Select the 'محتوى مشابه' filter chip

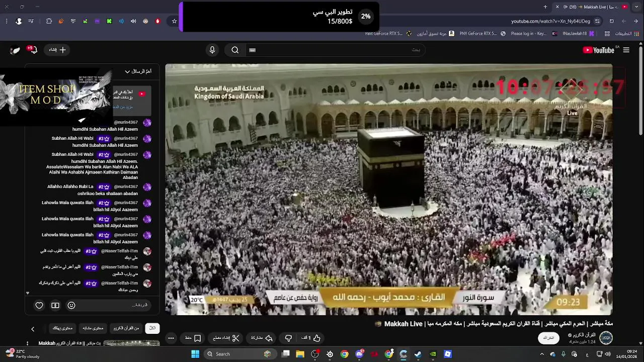pyautogui.click(x=93, y=328)
